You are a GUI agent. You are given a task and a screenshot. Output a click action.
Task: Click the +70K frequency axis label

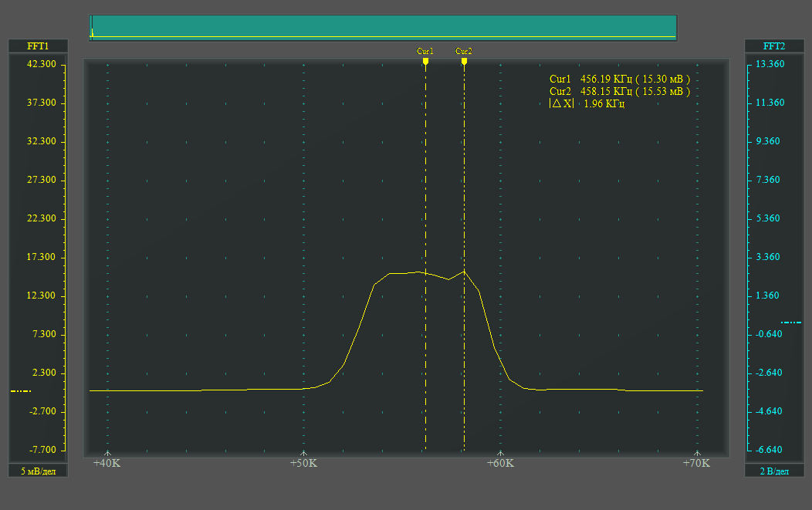click(x=696, y=463)
